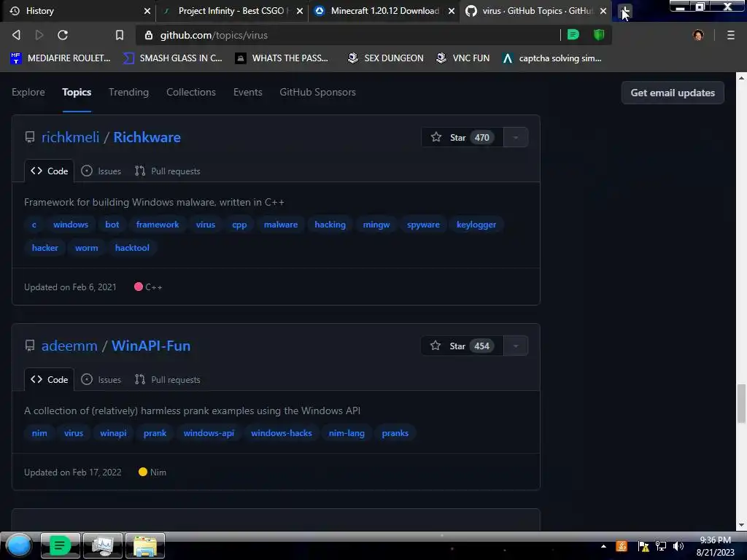Screen dimensions: 747x560
Task: Click the Action Center flag tray icon
Action: pos(643,546)
